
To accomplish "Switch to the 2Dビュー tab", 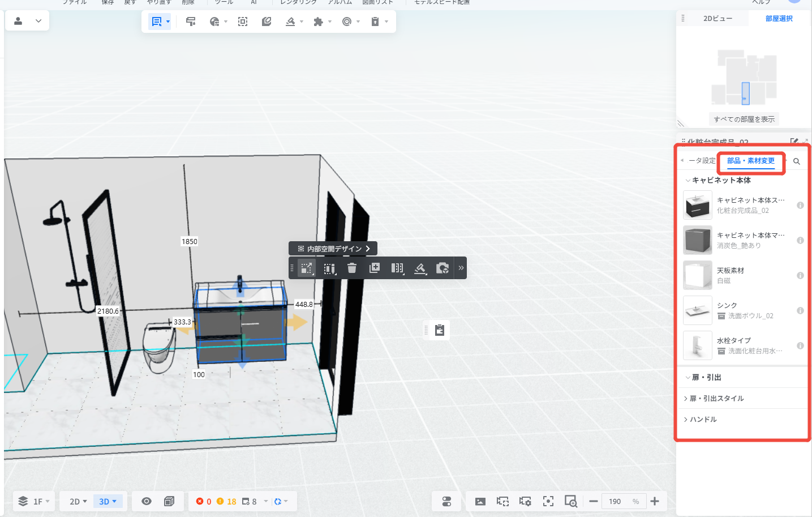I will [x=718, y=19].
